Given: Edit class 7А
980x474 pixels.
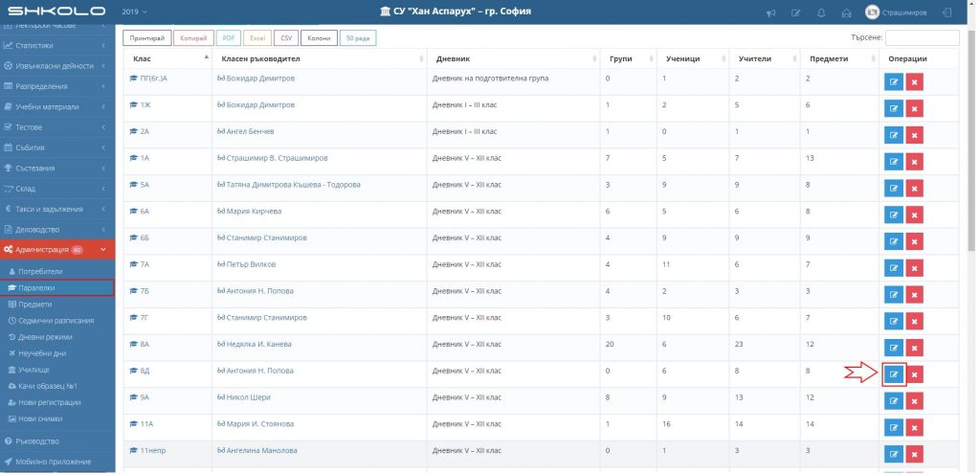Looking at the screenshot, I should (x=894, y=268).
